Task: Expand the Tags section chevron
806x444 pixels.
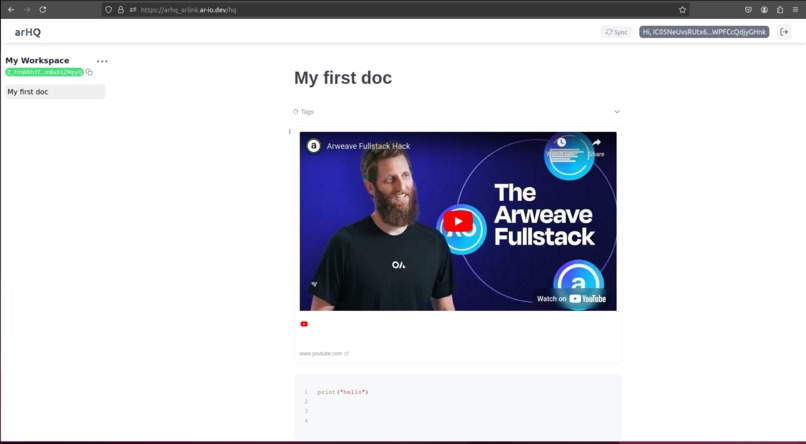Action: pyautogui.click(x=617, y=112)
